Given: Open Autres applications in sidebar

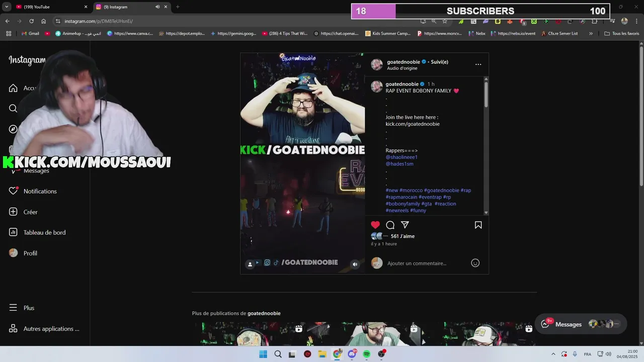Looking at the screenshot, I should (44, 328).
